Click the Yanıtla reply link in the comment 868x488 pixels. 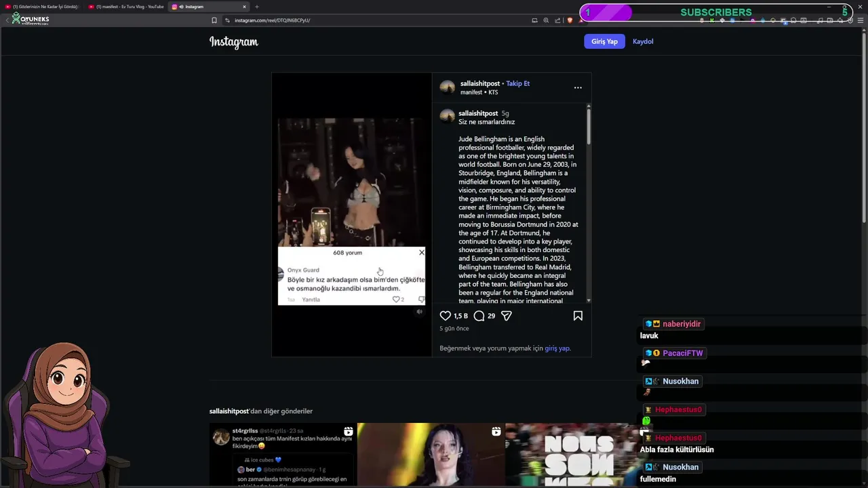(x=311, y=300)
